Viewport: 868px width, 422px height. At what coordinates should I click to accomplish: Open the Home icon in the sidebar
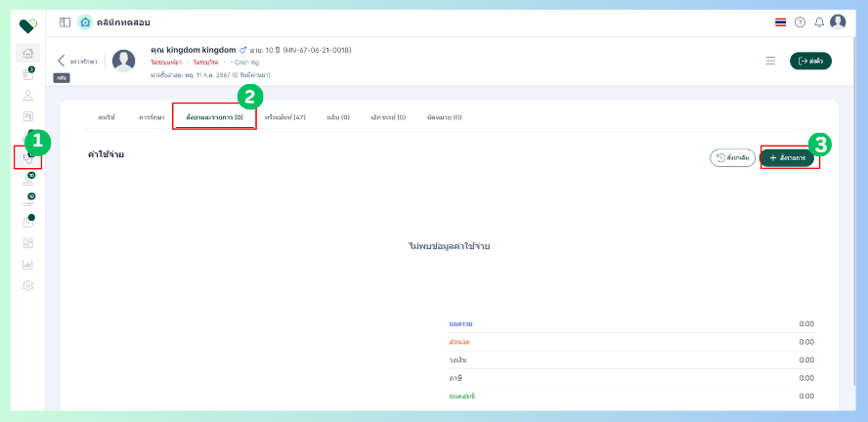pyautogui.click(x=28, y=53)
